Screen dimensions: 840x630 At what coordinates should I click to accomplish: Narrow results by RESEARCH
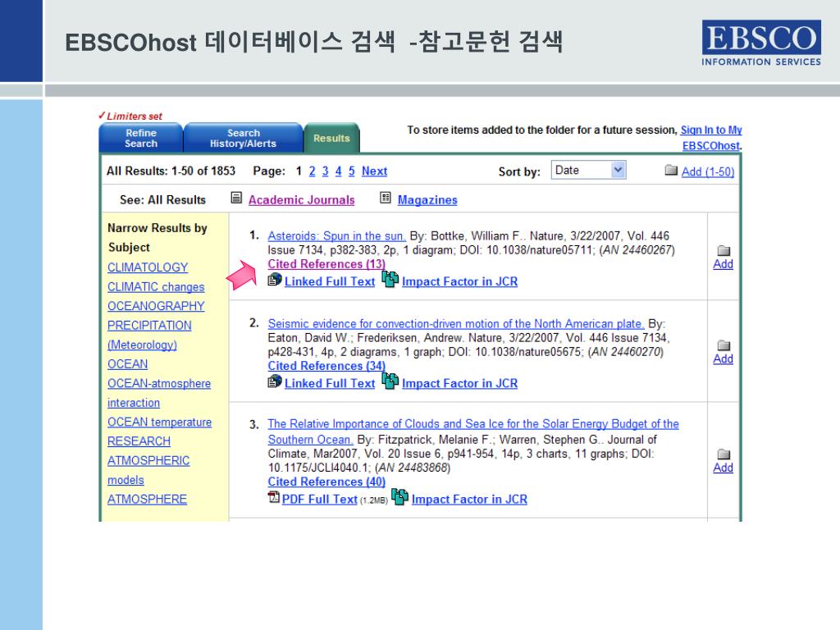pos(139,441)
